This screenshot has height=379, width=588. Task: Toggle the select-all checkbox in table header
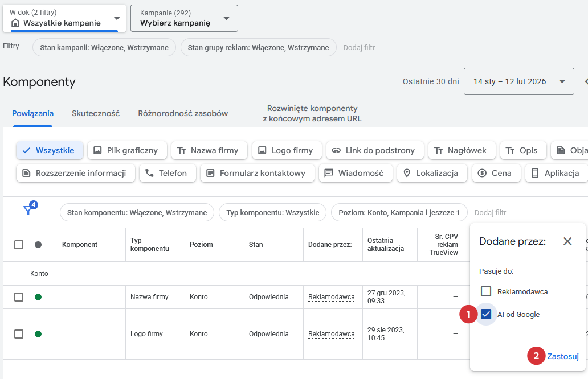click(19, 245)
